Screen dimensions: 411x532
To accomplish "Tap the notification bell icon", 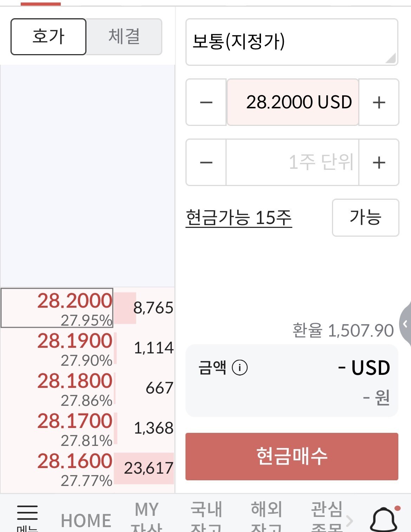I will click(x=384, y=519).
